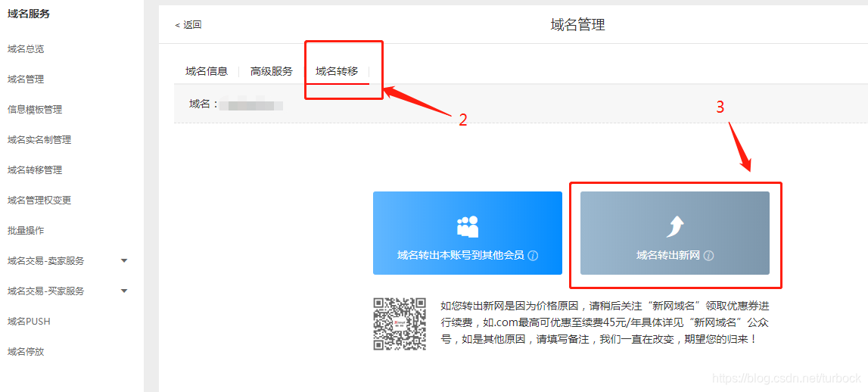Open 信息模板管理 in sidebar
The image size is (868, 392).
35,110
